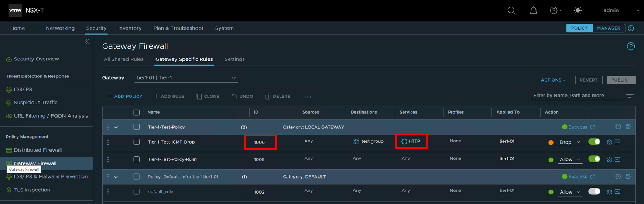Switch to MANAGER mode
Viewport: 644px width, 204px height.
click(x=609, y=28)
